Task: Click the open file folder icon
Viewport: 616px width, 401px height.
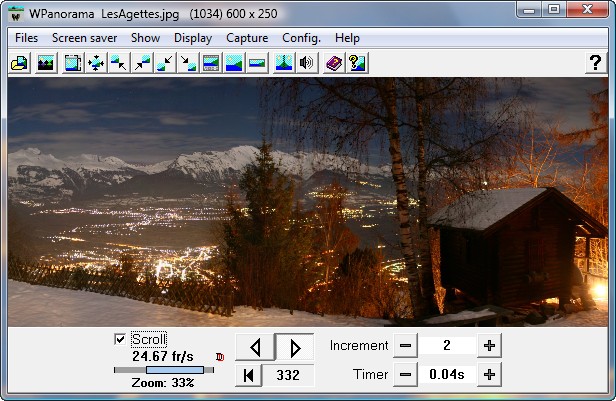Action: tap(18, 63)
